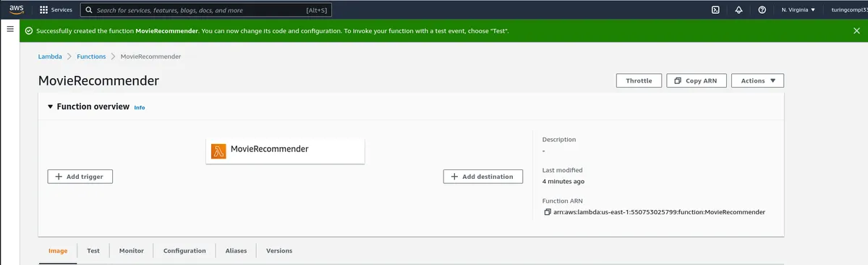The width and height of the screenshot is (868, 265).
Task: Click the Copy ARN button
Action: (x=696, y=81)
